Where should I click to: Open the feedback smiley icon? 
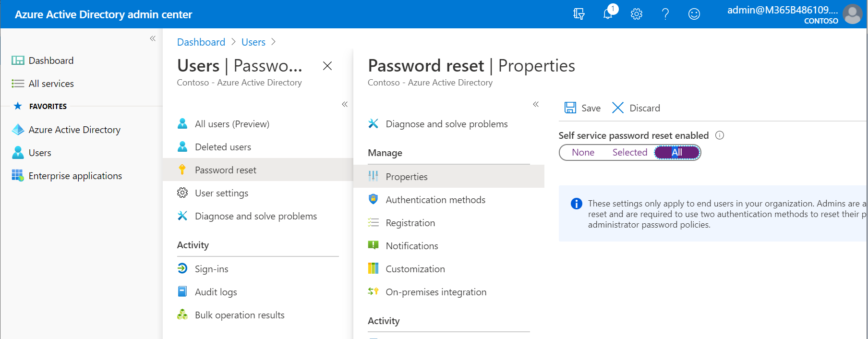pos(694,14)
